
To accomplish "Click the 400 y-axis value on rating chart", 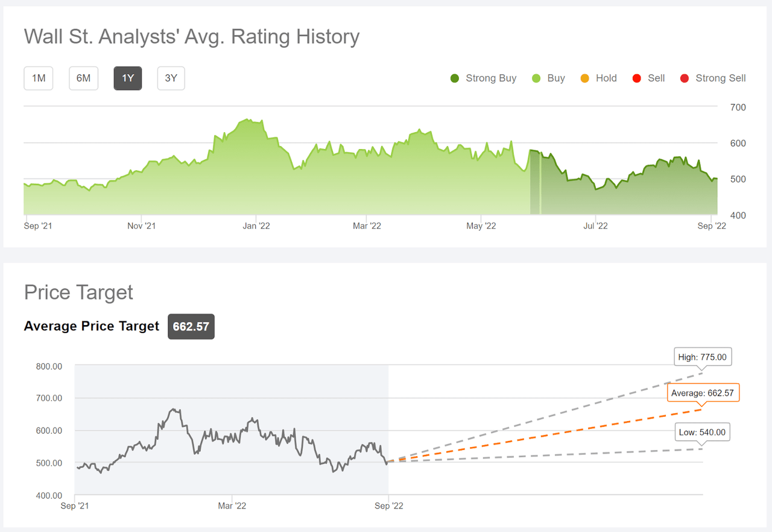I will 738,215.
